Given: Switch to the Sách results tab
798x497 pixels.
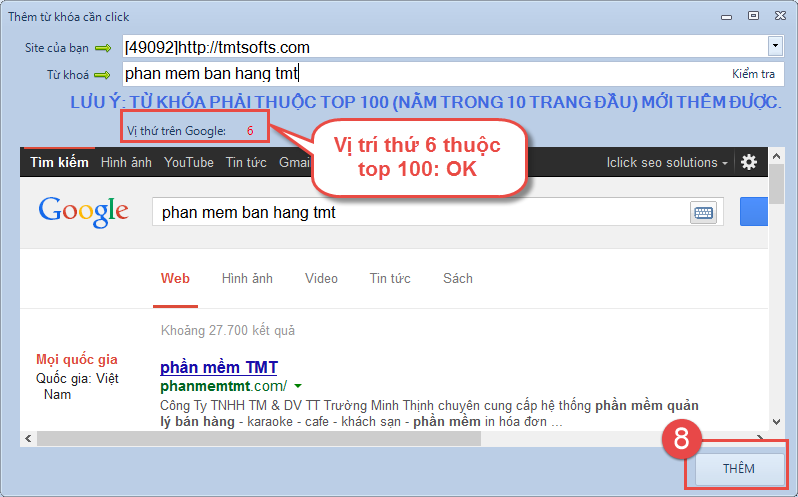Looking at the screenshot, I should tap(458, 278).
